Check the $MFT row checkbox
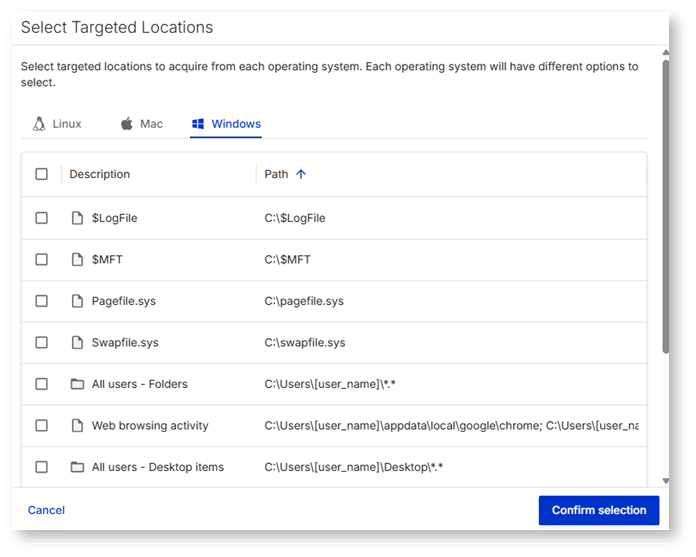Image resolution: width=696 pixels, height=557 pixels. coord(42,259)
